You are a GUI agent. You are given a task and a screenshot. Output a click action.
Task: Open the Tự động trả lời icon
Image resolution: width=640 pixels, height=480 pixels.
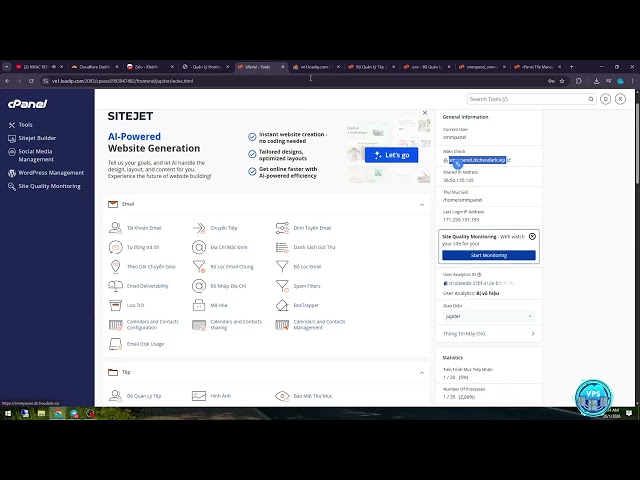click(x=115, y=247)
